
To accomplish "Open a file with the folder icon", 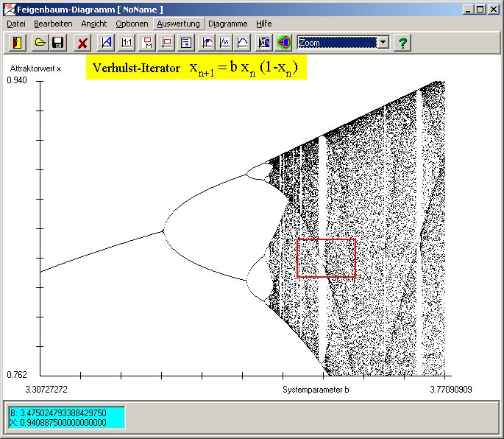I will coord(40,43).
